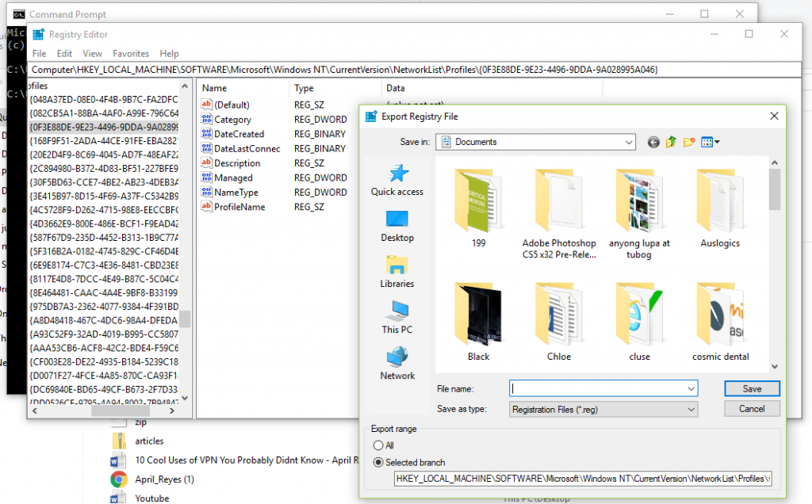Open the Edit menu in Registry Editor

tap(64, 53)
